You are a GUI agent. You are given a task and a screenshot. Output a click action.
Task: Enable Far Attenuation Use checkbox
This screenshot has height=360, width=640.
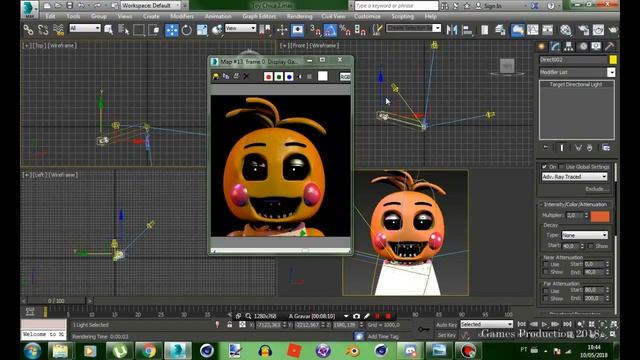(x=546, y=291)
